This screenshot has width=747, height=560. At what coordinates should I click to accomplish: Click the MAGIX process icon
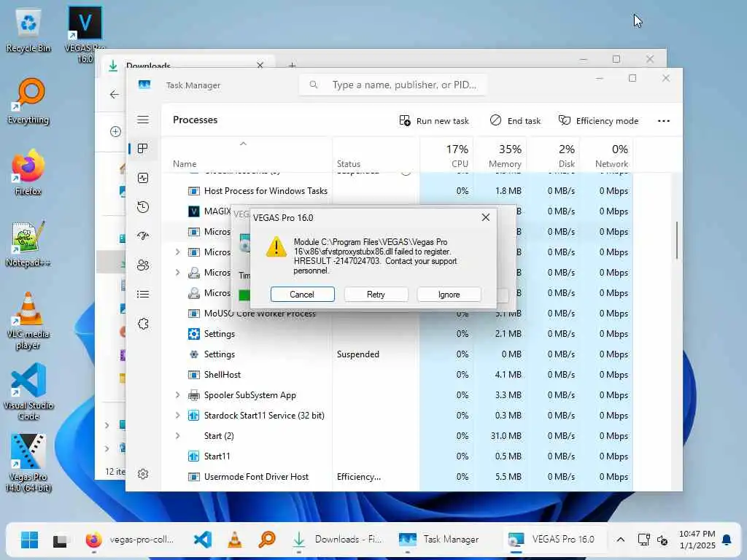tap(194, 211)
